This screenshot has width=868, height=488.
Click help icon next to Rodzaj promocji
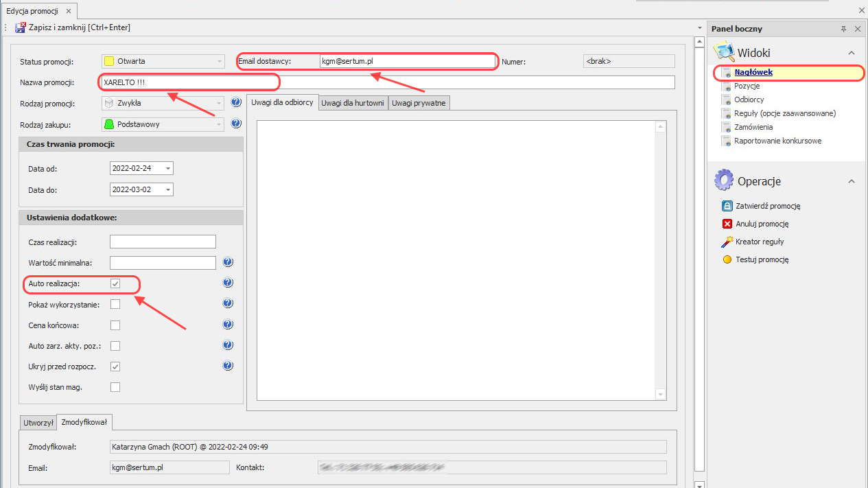(236, 103)
